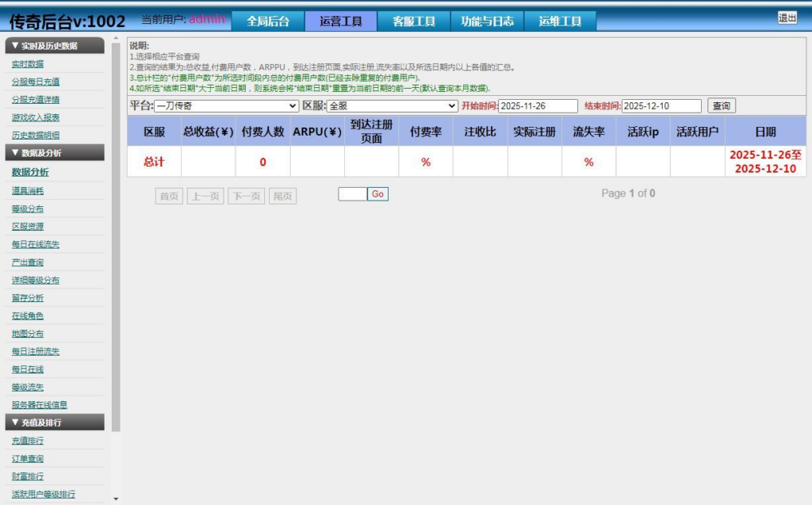This screenshot has width=812, height=505.
Task: Select the 功能与日志 menu item
Action: click(486, 20)
